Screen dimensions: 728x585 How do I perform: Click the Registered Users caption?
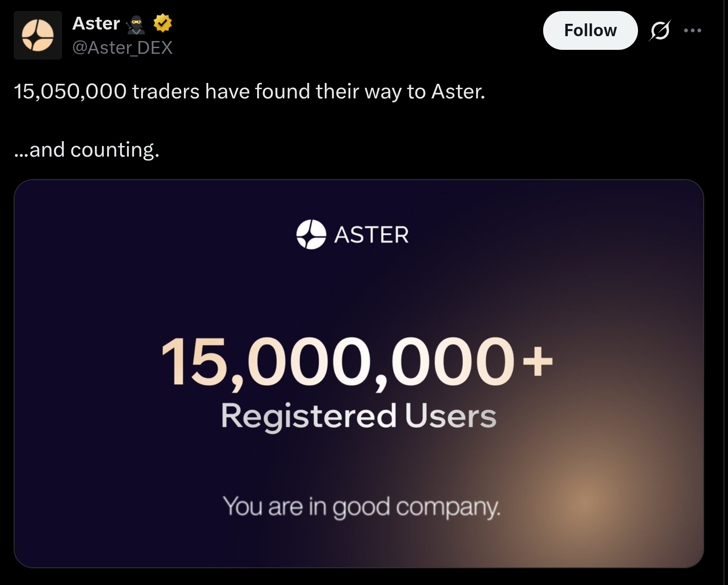tap(358, 416)
